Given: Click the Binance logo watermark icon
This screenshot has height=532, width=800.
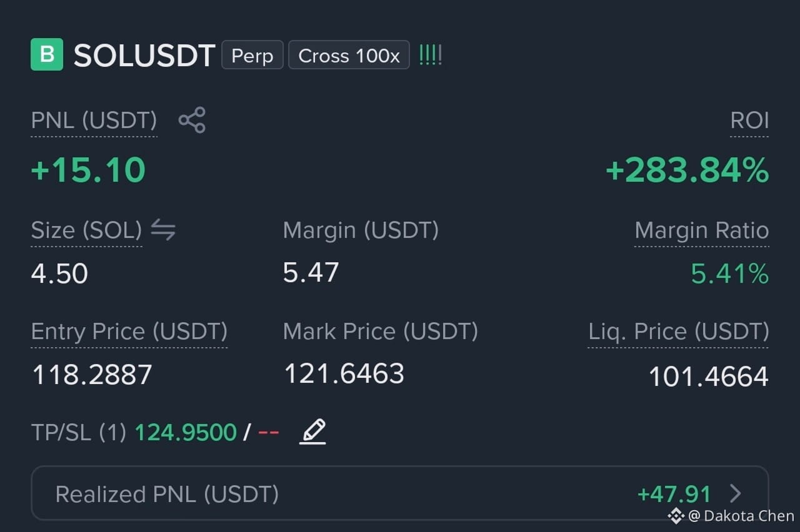Looking at the screenshot, I should pos(676,516).
